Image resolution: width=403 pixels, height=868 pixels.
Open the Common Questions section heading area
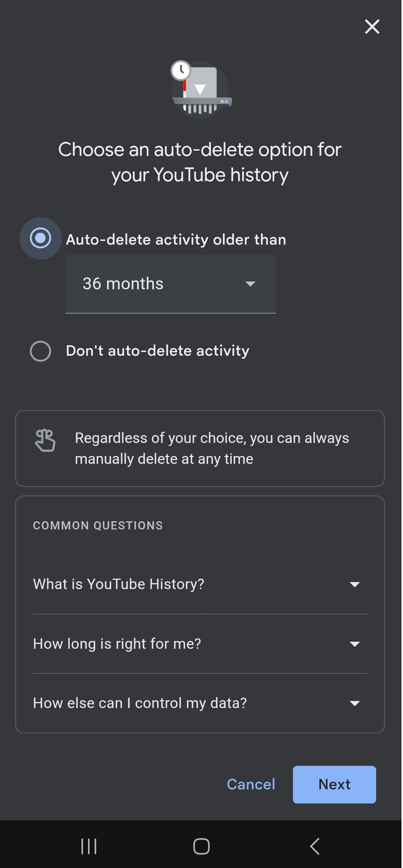coord(98,525)
